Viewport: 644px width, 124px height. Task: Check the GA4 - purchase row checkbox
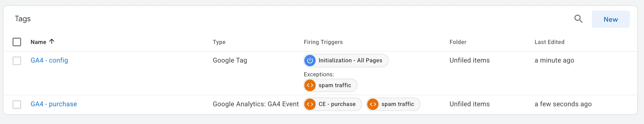[17, 104]
